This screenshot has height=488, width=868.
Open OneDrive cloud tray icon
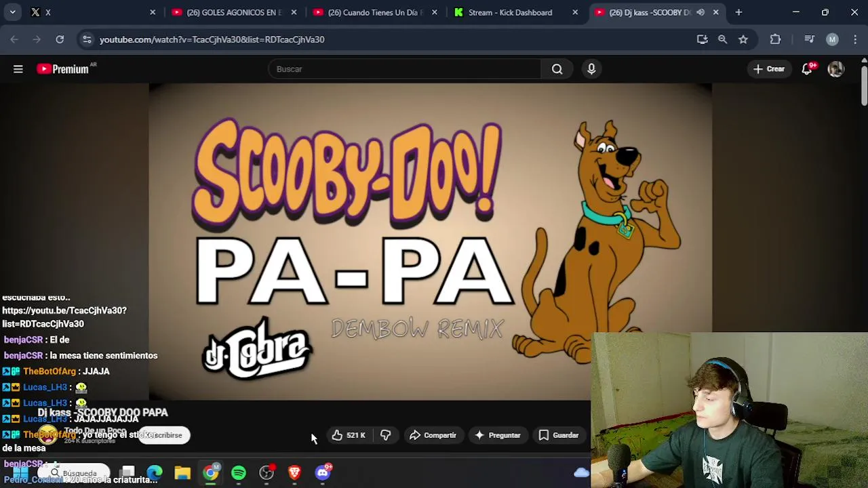tap(581, 472)
